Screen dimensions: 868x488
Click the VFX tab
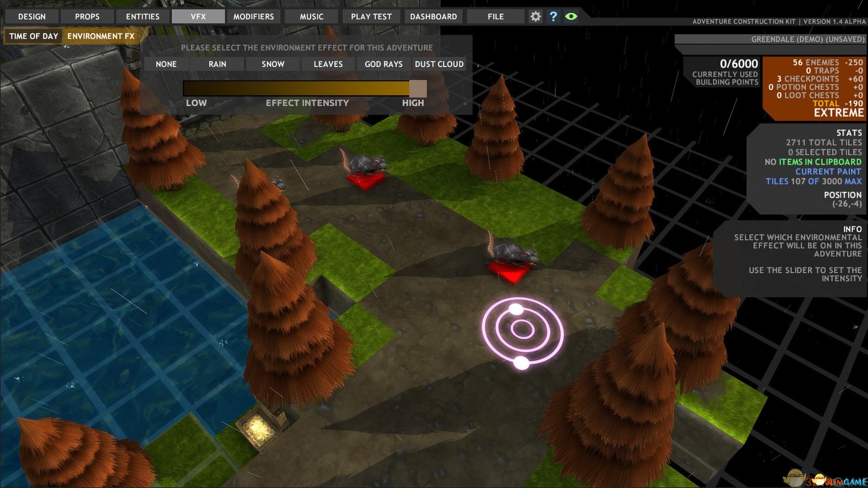point(198,17)
